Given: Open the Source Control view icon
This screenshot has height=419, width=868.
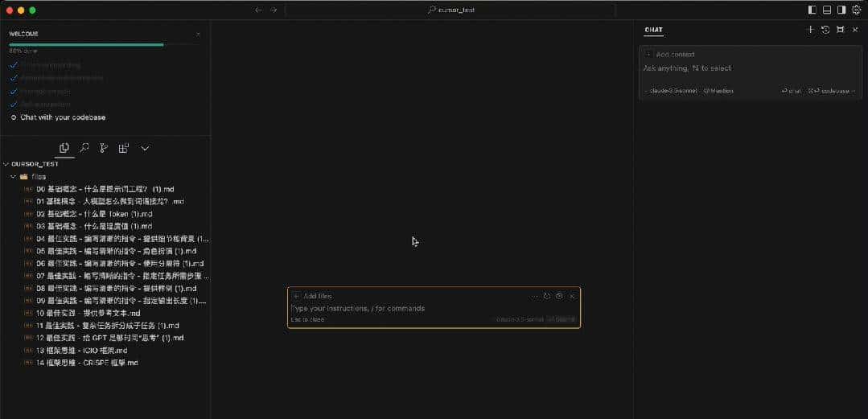Looking at the screenshot, I should [104, 148].
